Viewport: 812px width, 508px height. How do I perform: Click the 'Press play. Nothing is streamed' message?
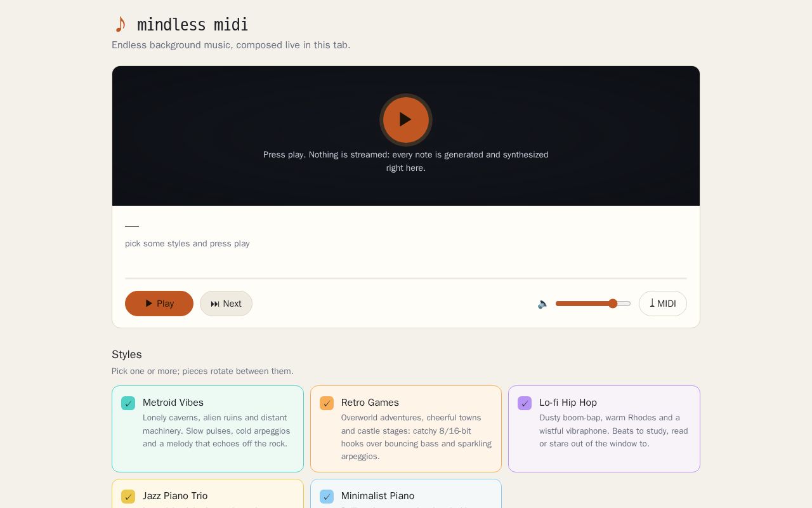click(x=406, y=161)
